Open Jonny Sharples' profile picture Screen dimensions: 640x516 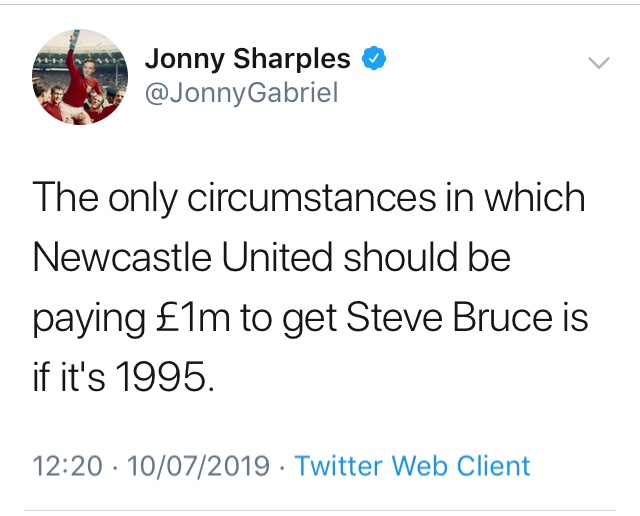80,77
